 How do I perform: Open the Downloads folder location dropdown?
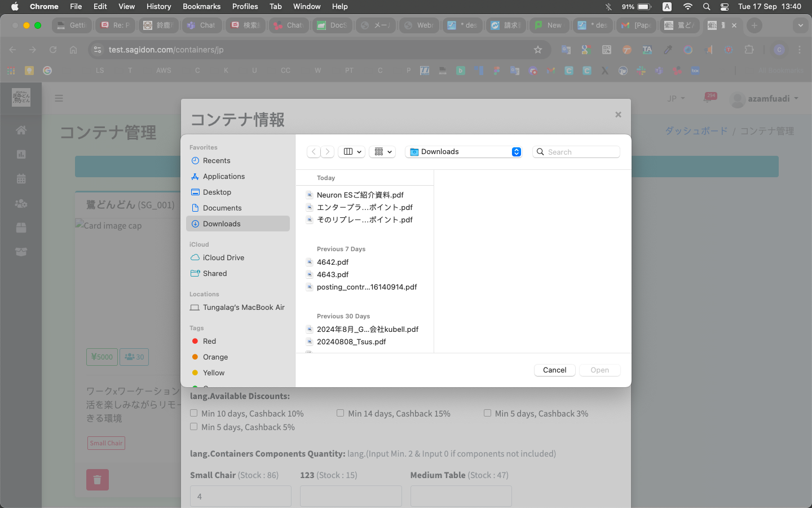coord(465,152)
